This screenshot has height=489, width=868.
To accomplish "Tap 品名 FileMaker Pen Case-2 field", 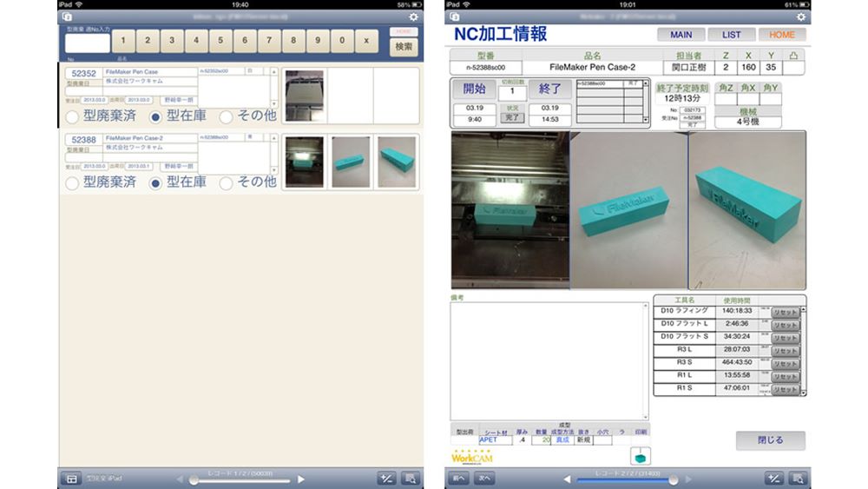I will [592, 68].
